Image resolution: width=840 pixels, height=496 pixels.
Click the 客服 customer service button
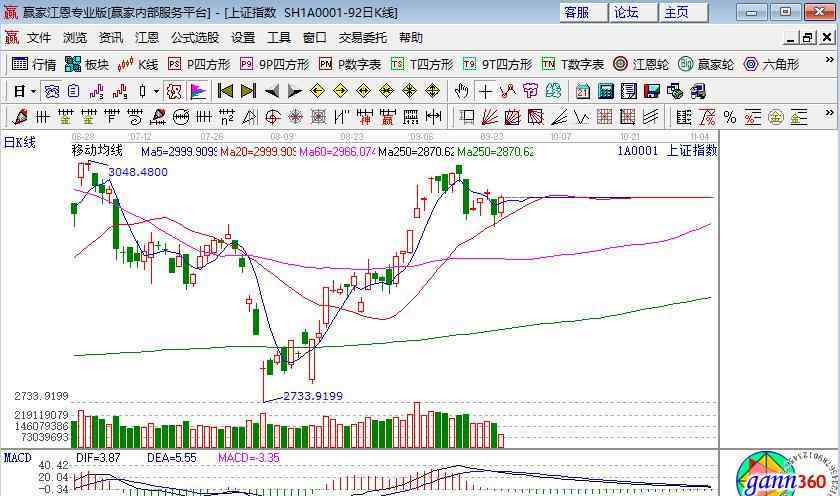[x=583, y=12]
